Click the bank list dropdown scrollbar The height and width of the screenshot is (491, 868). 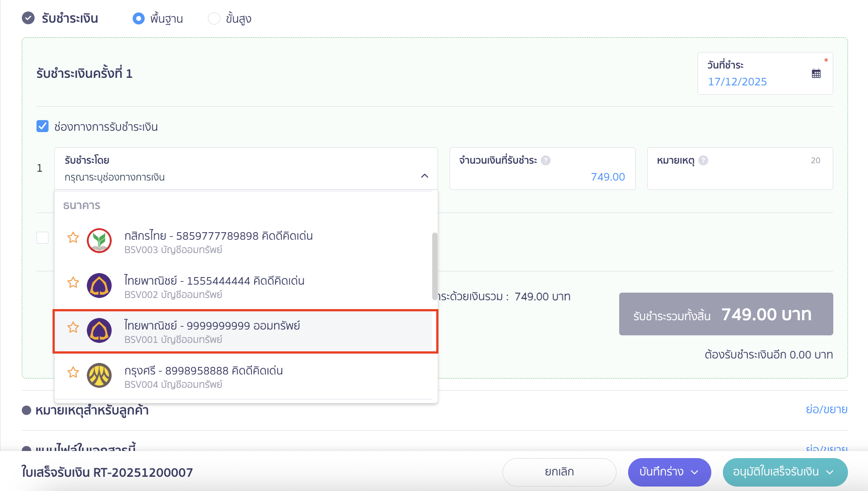point(434,266)
